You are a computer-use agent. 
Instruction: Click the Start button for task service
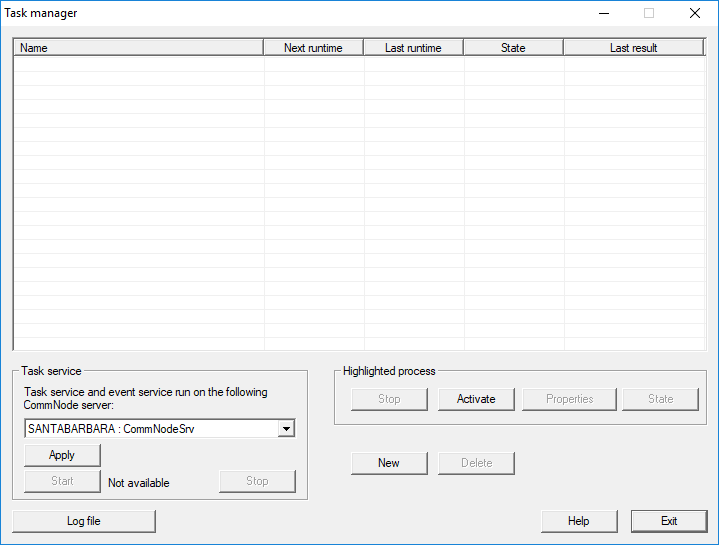(x=62, y=481)
